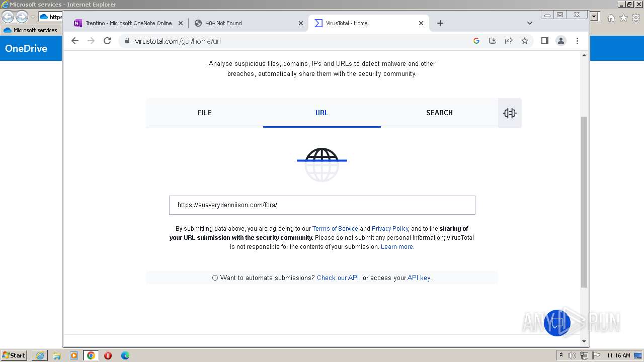The image size is (644, 362).
Task: Open the Chrome three-dot menu
Action: tap(577, 41)
